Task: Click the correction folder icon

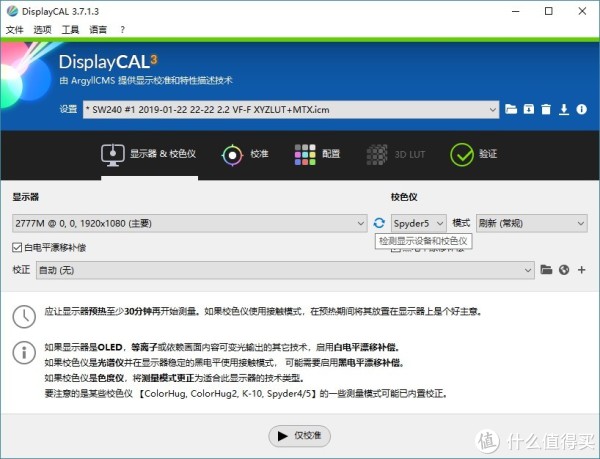Action: [546, 270]
